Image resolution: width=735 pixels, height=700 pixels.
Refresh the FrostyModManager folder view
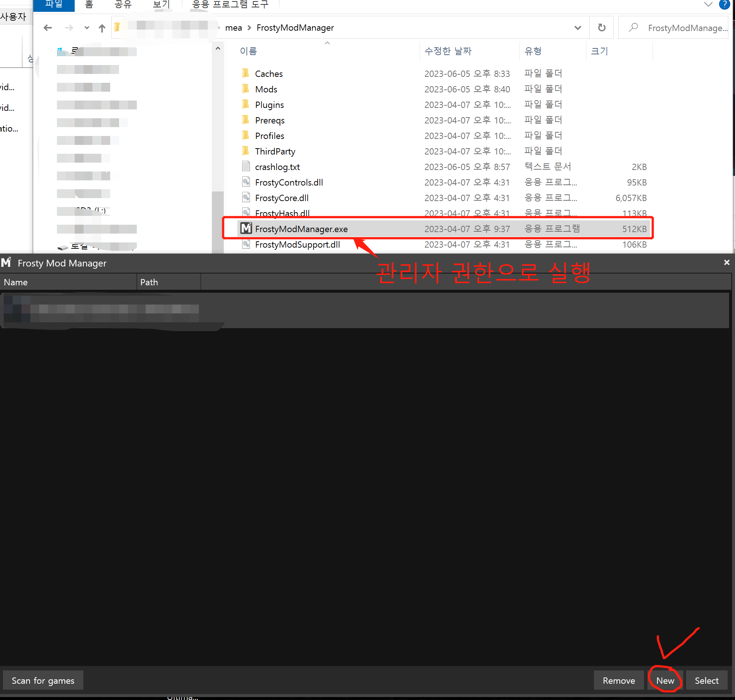tap(602, 28)
